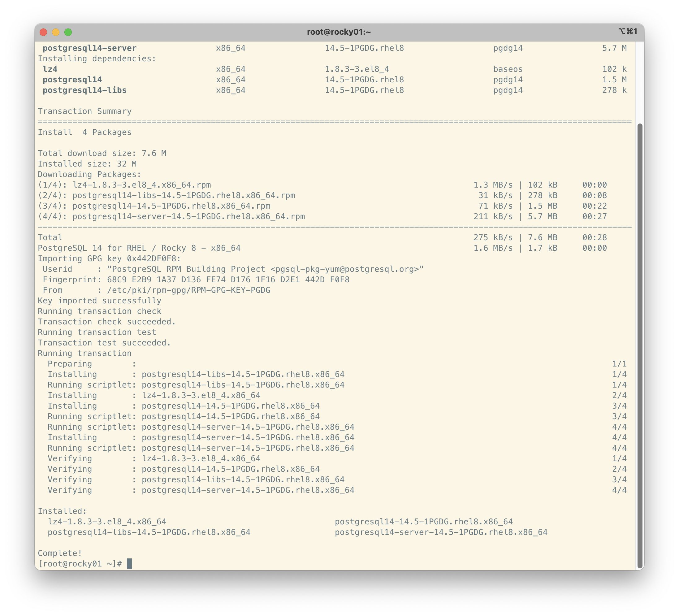Screen dimensions: 679x616
Task: Click the ⌥⌘1 shortcut indicator in title bar
Action: pos(627,32)
